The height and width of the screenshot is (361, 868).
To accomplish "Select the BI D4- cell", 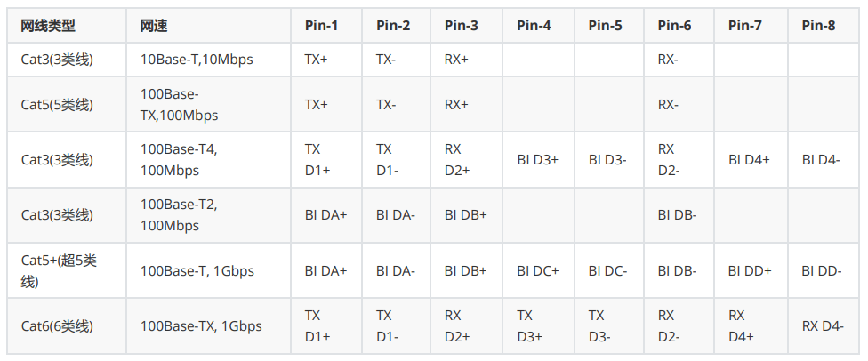I will tap(824, 159).
